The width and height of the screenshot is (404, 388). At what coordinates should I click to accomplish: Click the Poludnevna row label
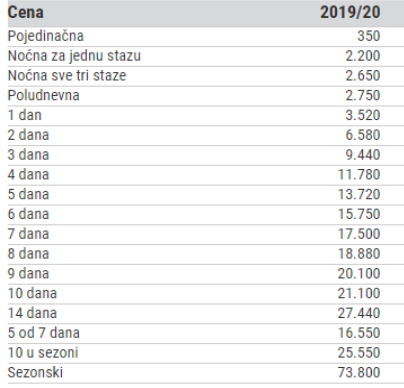44,95
